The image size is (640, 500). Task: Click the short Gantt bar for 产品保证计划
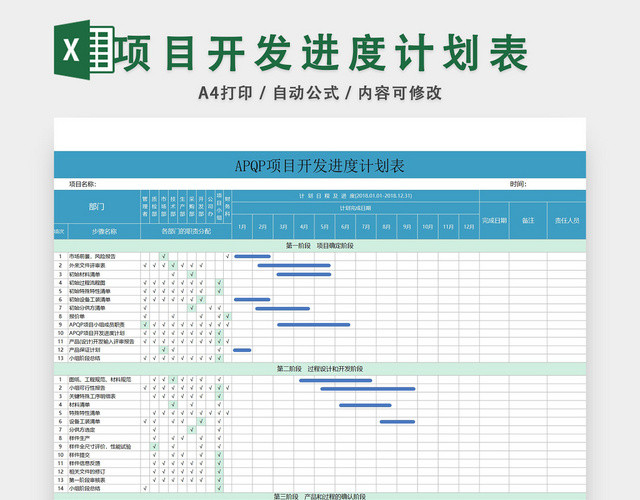coord(242,350)
